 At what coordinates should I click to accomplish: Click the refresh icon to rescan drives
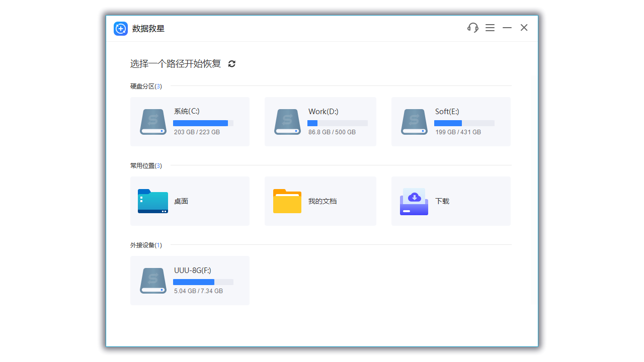(231, 64)
